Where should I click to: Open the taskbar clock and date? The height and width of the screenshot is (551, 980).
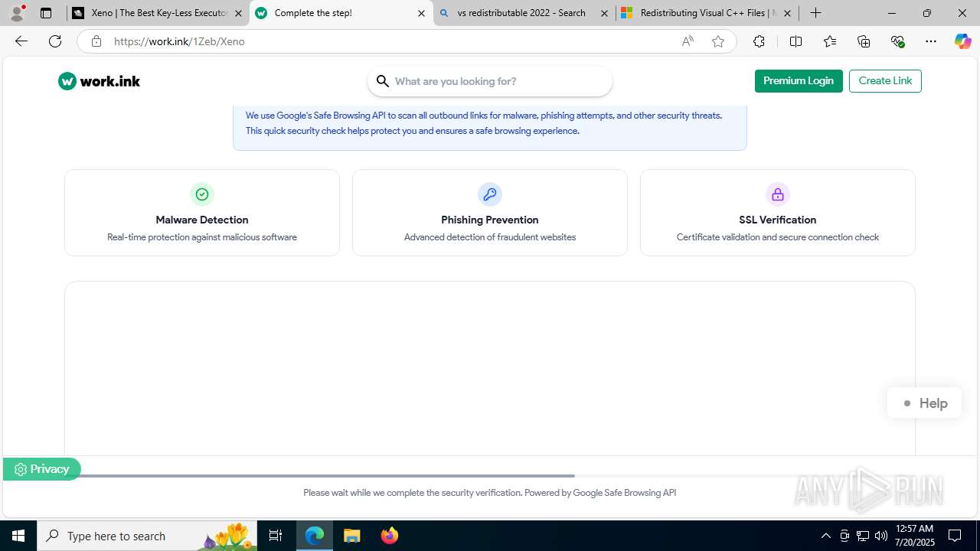pyautogui.click(x=915, y=536)
